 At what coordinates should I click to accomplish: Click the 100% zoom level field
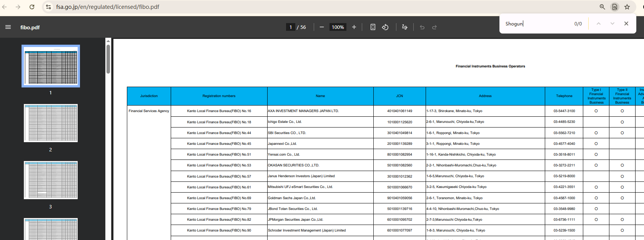pos(338,27)
